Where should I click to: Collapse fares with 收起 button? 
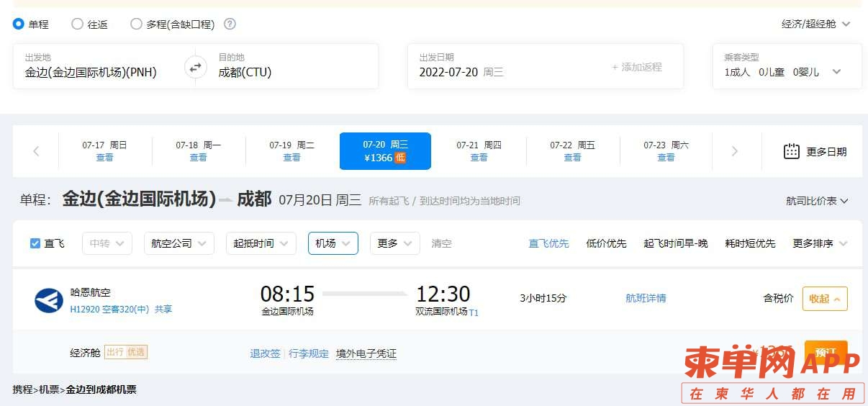tap(825, 299)
